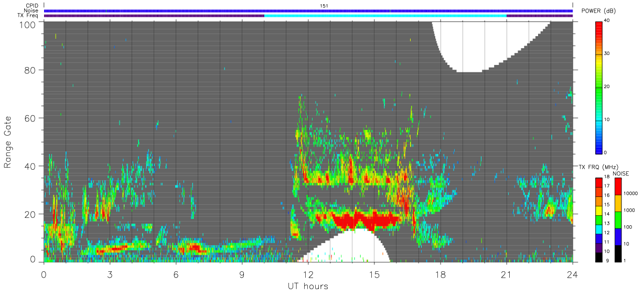Screen dimensions: 644x297
Task: Click the blue swatch in noise legend
Action: click(618, 236)
